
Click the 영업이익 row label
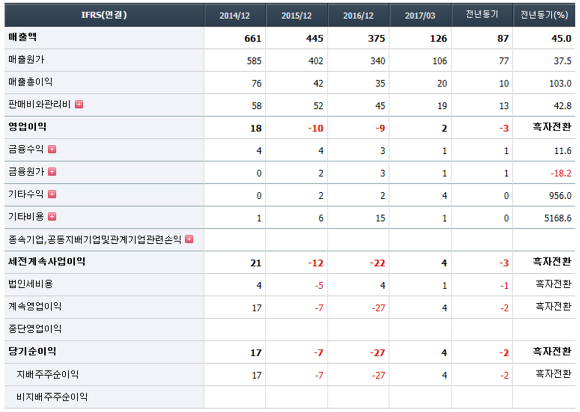point(27,127)
